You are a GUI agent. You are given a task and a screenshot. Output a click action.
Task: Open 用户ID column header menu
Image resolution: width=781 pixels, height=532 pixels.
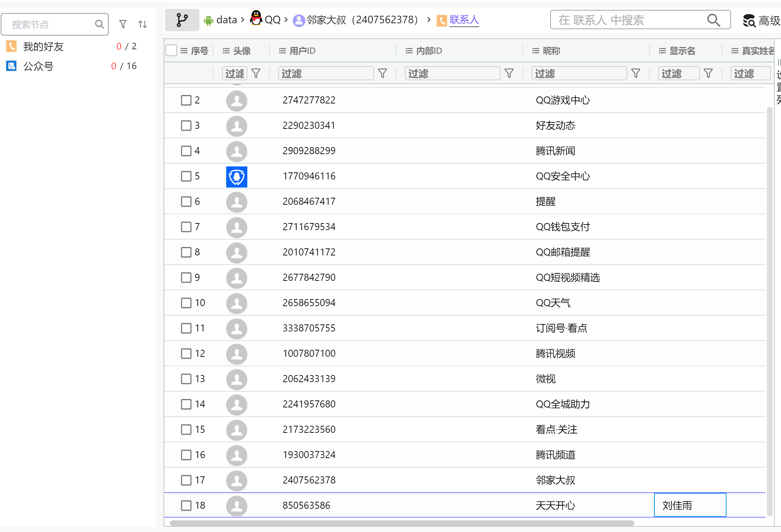point(282,51)
